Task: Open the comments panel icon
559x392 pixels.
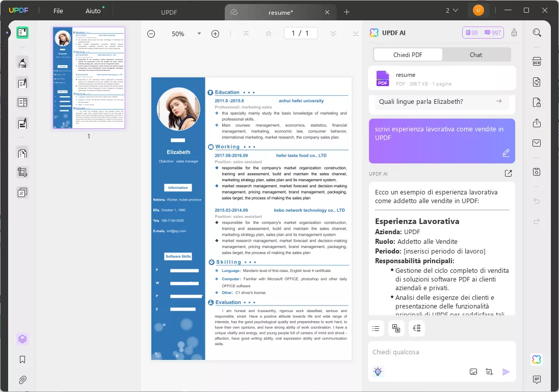Action: [537, 380]
